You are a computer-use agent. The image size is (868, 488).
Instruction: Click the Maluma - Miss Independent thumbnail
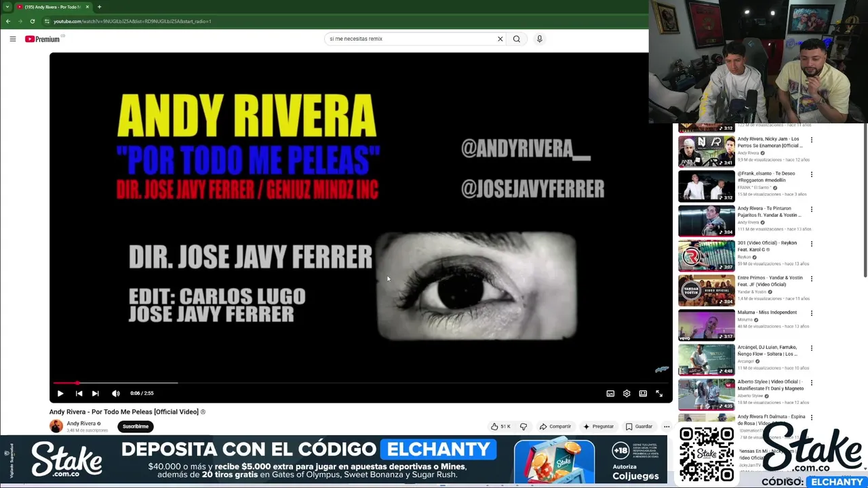point(707,325)
